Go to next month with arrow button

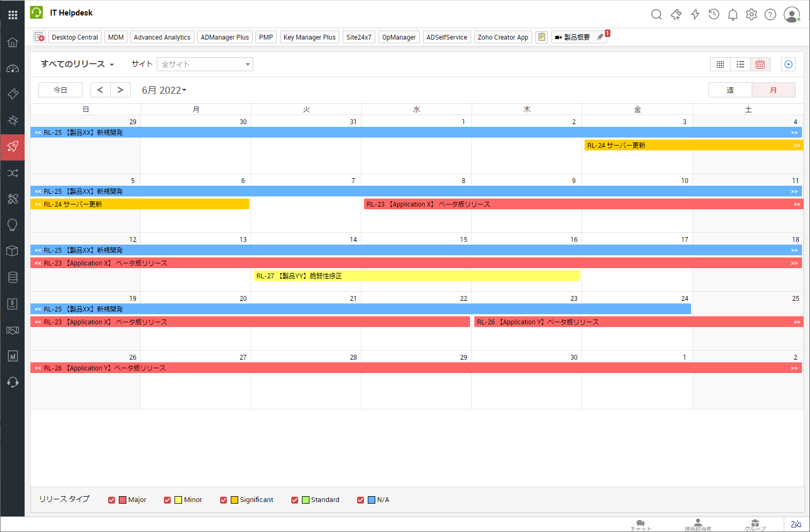point(120,90)
